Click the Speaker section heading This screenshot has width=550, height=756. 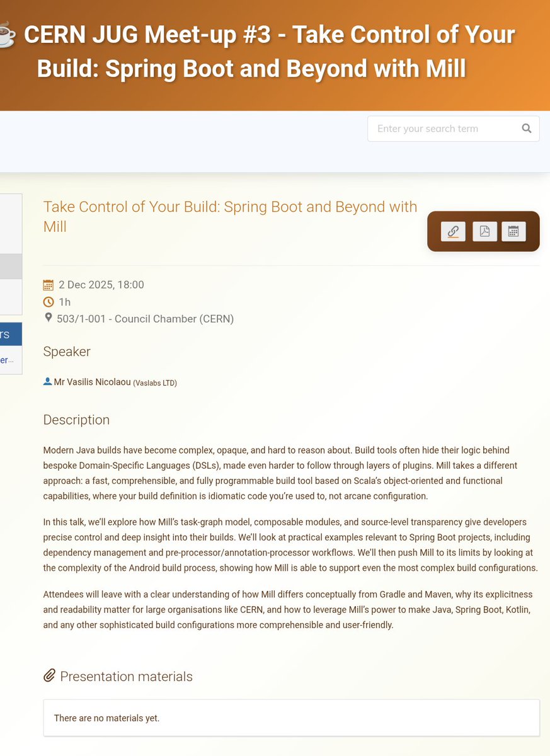[x=67, y=352]
